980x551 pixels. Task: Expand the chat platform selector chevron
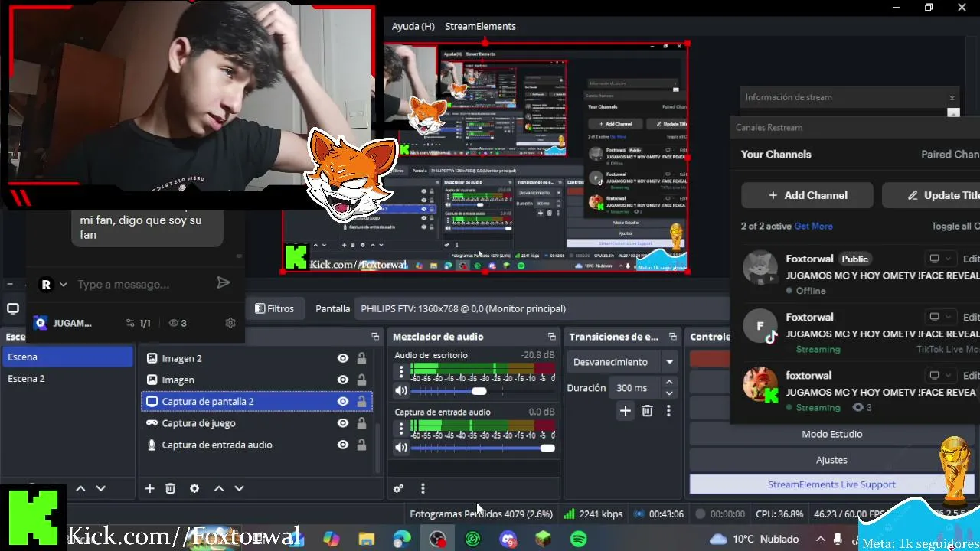pos(63,285)
